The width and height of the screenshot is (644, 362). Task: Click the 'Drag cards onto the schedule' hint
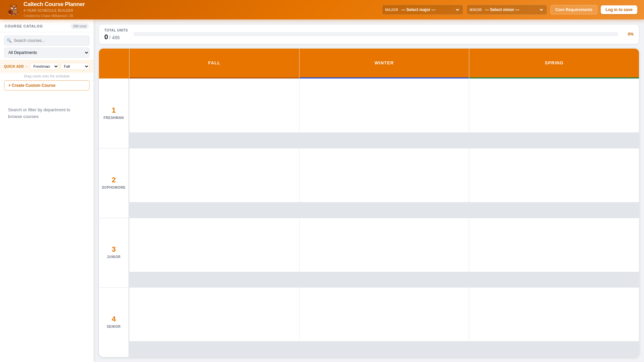[47, 76]
